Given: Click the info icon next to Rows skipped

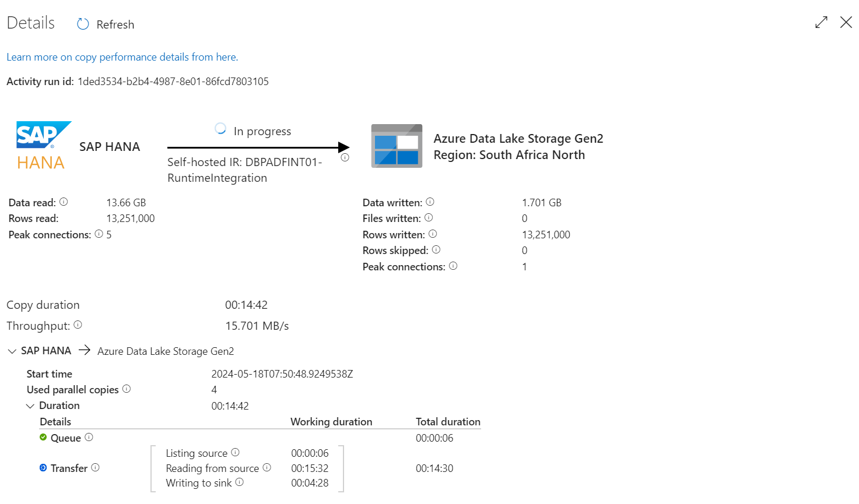Looking at the screenshot, I should 436,249.
